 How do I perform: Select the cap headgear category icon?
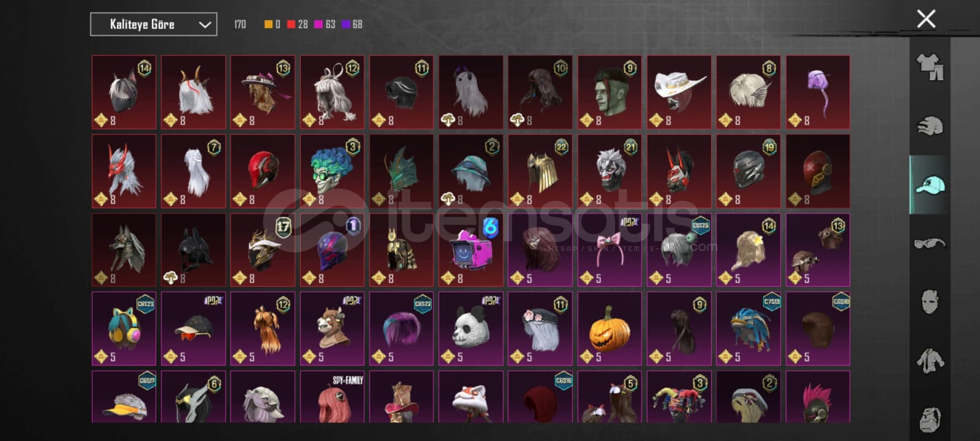[930, 184]
